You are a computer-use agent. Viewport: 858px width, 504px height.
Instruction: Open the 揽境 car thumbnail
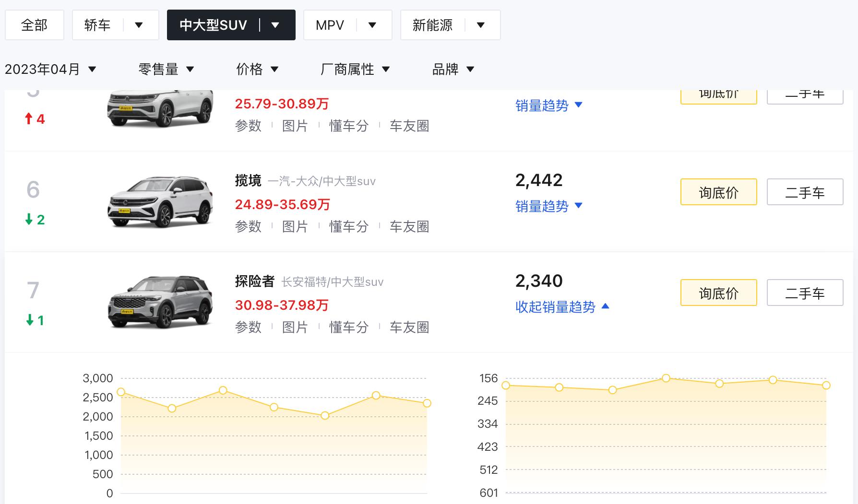[x=160, y=201]
